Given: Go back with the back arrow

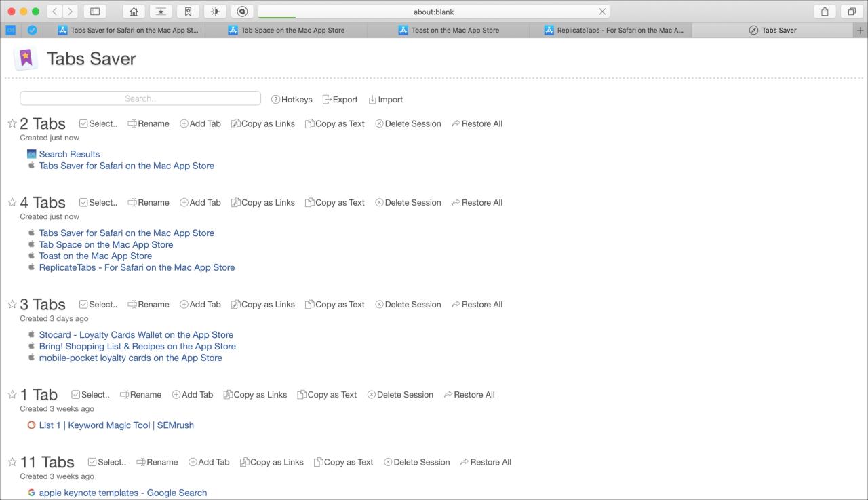Looking at the screenshot, I should pos(55,12).
